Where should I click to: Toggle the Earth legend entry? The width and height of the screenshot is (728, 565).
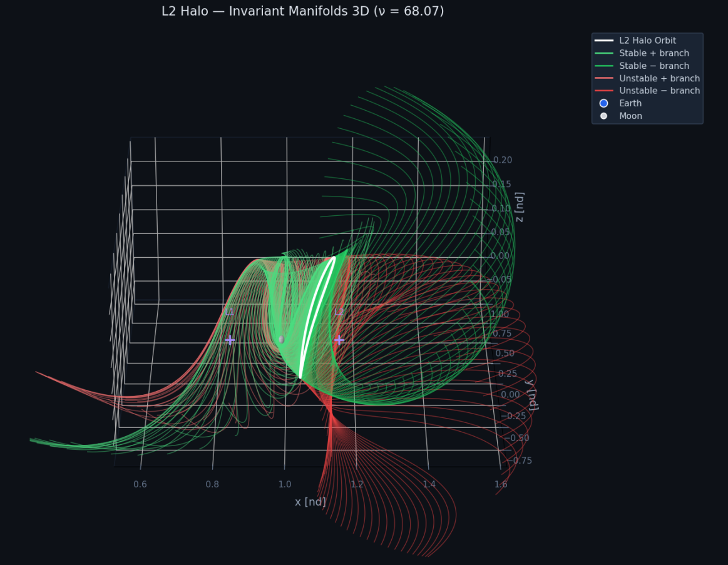tap(620, 103)
